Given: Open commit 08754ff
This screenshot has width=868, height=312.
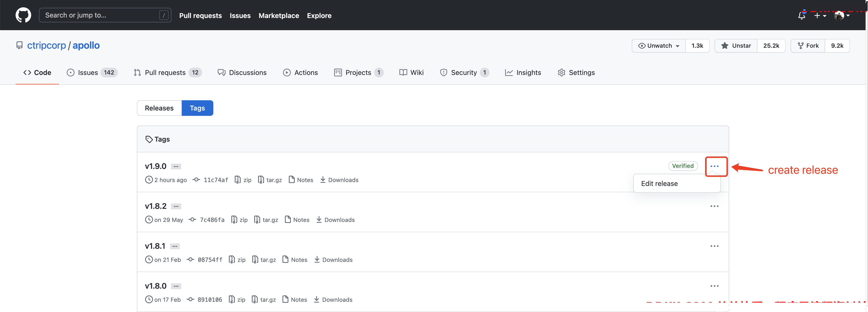Looking at the screenshot, I should [210, 260].
